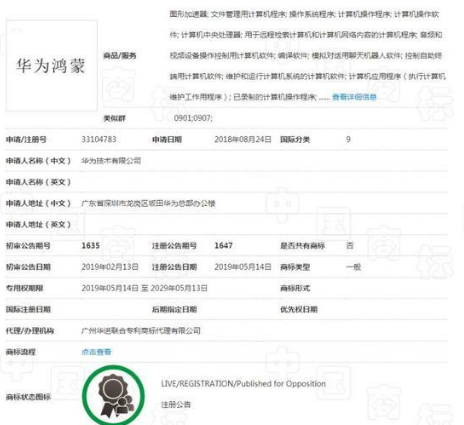
Task: Select the international class value 9
Action: 348,139
